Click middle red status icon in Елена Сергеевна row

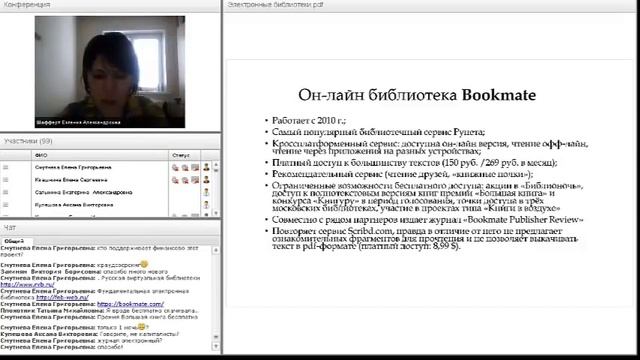pos(185,180)
